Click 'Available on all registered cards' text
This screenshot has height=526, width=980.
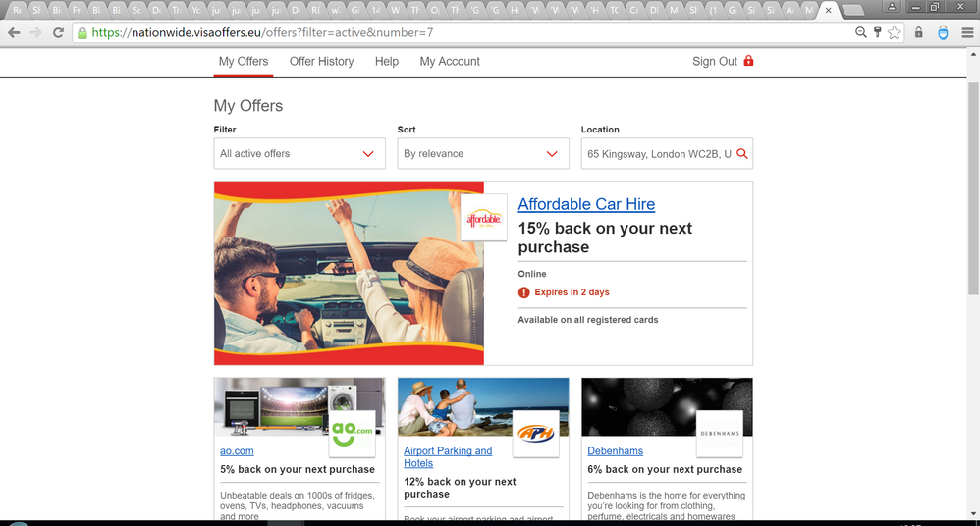pos(588,320)
